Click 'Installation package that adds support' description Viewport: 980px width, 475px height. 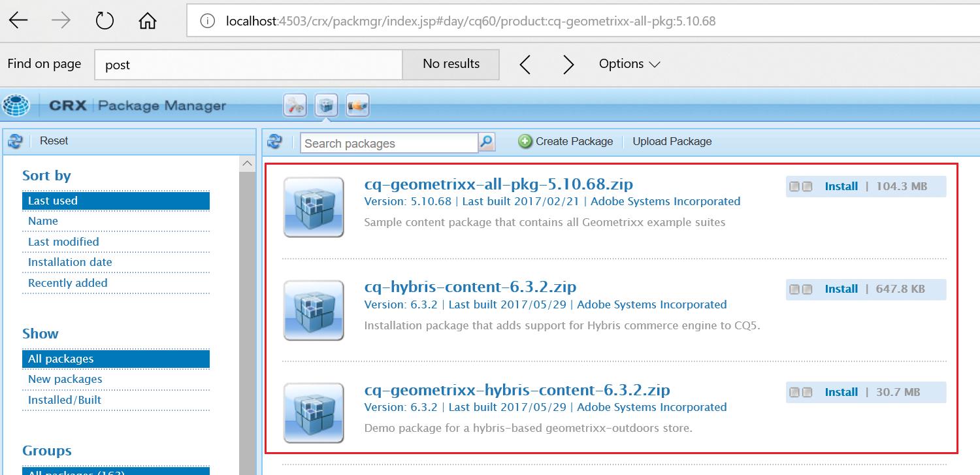pyautogui.click(x=563, y=325)
